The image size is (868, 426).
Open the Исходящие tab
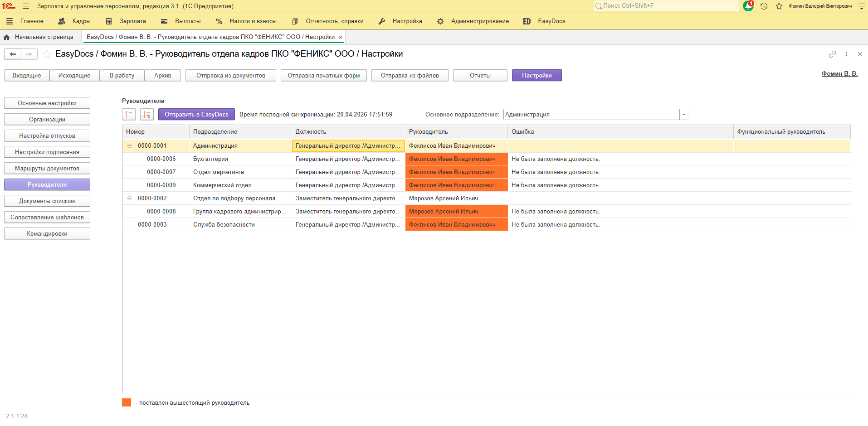coord(74,76)
